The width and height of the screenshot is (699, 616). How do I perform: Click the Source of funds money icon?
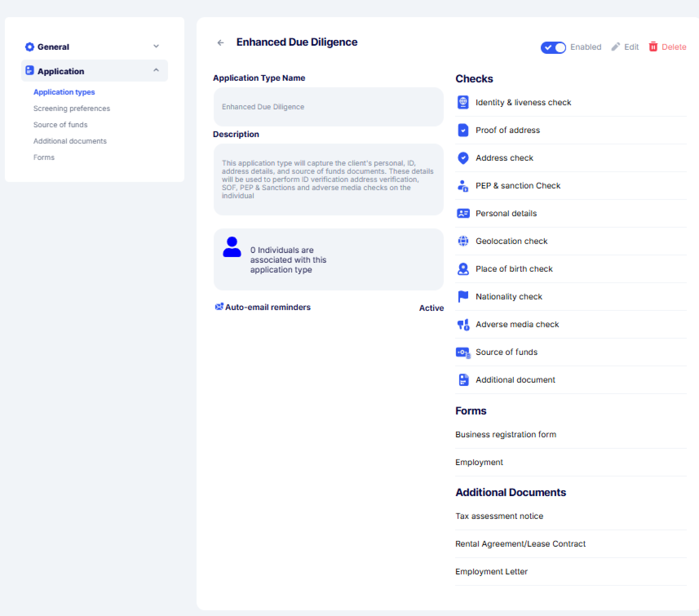tap(463, 352)
